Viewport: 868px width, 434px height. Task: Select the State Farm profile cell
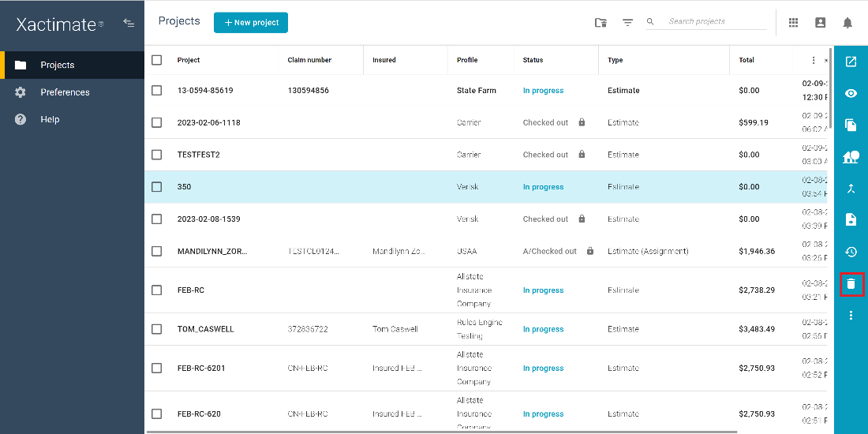coord(477,90)
